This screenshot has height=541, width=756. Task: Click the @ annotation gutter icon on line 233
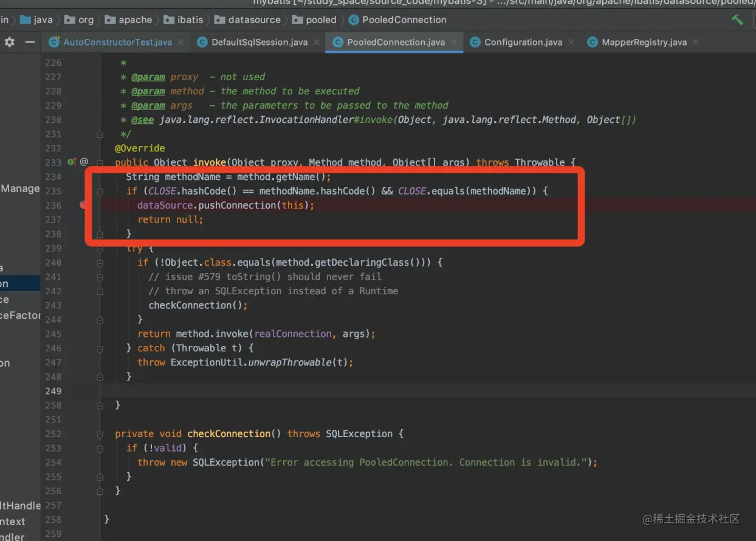tap(84, 162)
